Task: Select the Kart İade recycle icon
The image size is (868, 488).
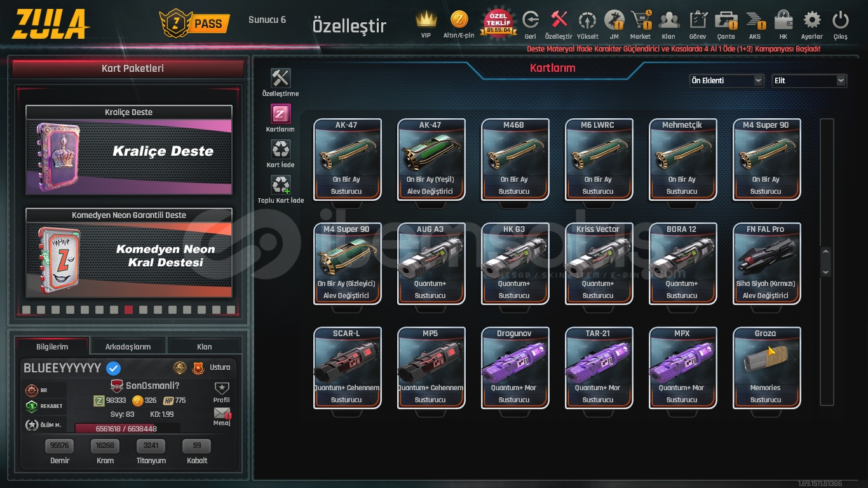Action: [x=281, y=150]
